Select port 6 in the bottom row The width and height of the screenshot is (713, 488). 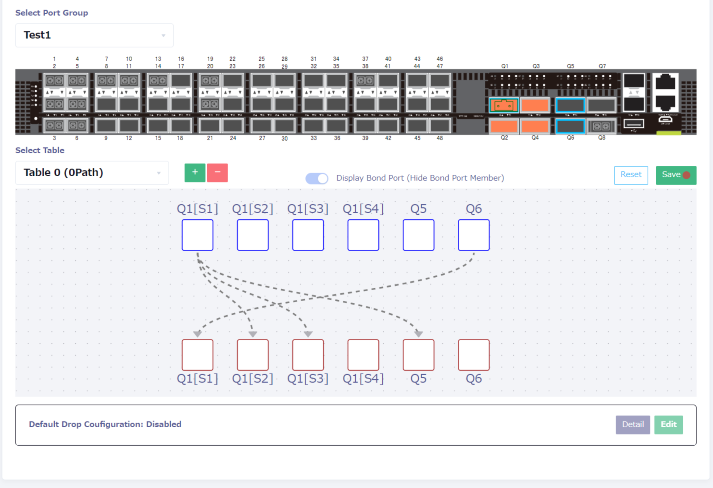tap(77, 126)
